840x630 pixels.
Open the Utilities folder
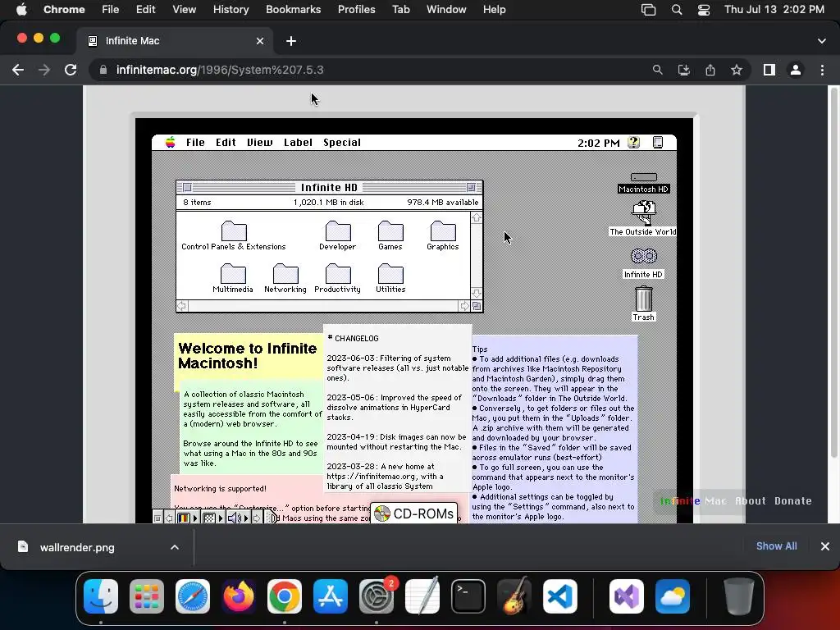coord(390,277)
